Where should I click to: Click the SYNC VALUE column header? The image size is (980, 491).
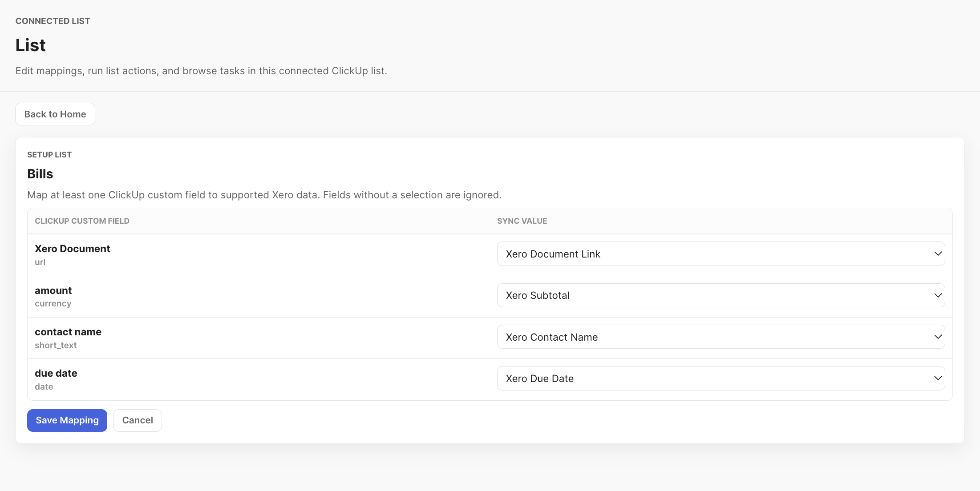pyautogui.click(x=522, y=221)
